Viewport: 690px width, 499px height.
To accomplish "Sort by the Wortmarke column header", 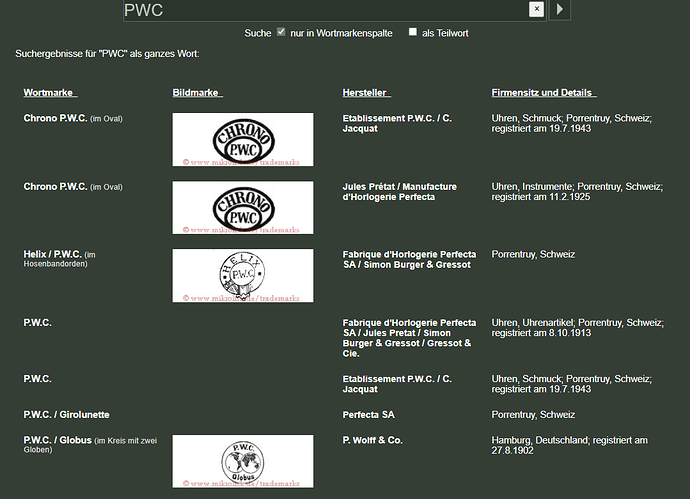I will click(50, 93).
